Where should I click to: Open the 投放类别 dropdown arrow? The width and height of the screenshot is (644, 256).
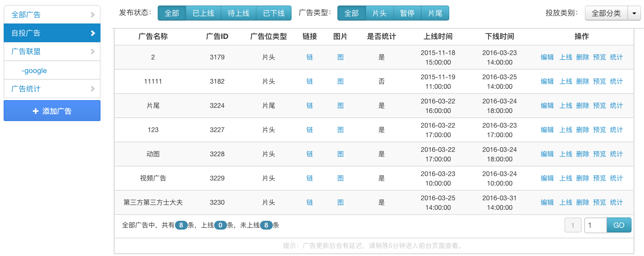[x=634, y=13]
